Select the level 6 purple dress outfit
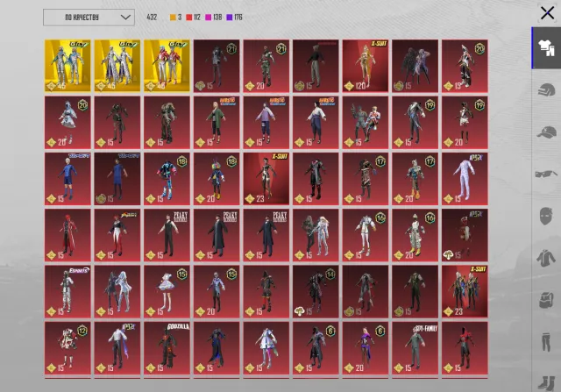This screenshot has height=392, width=561. pos(366,348)
